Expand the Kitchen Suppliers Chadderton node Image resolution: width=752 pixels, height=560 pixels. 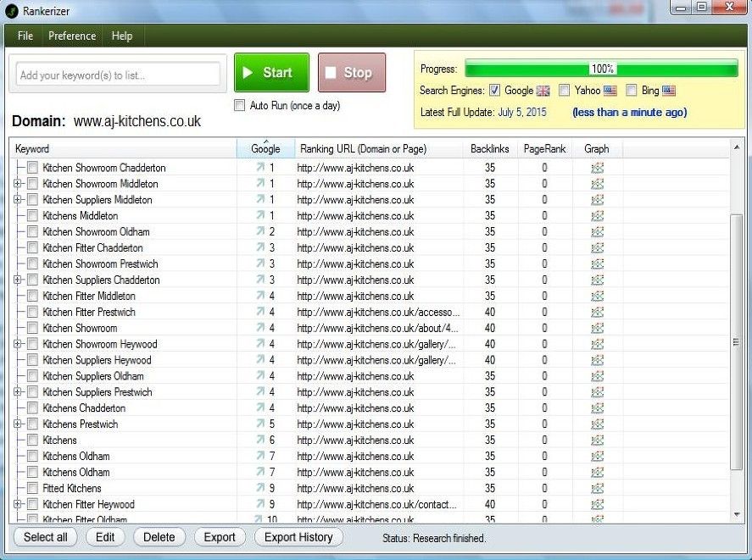pyautogui.click(x=17, y=280)
